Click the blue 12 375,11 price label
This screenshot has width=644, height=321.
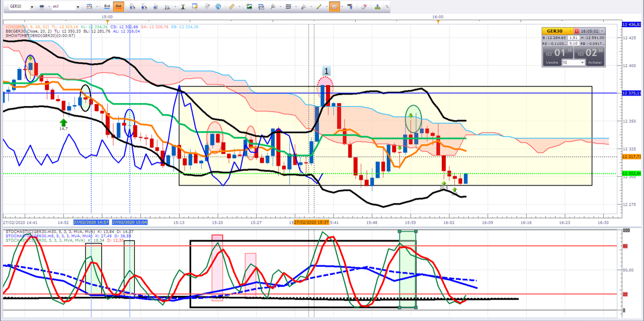[x=631, y=93]
